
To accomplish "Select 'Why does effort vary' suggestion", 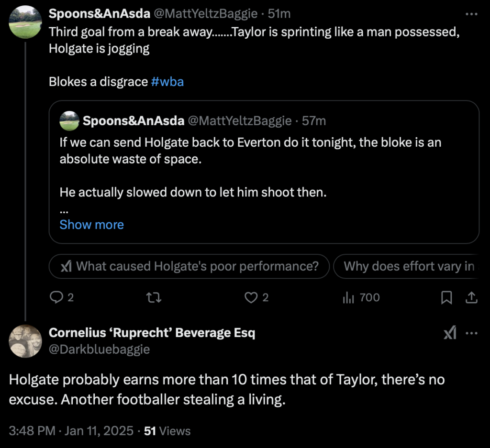I will click(x=407, y=266).
